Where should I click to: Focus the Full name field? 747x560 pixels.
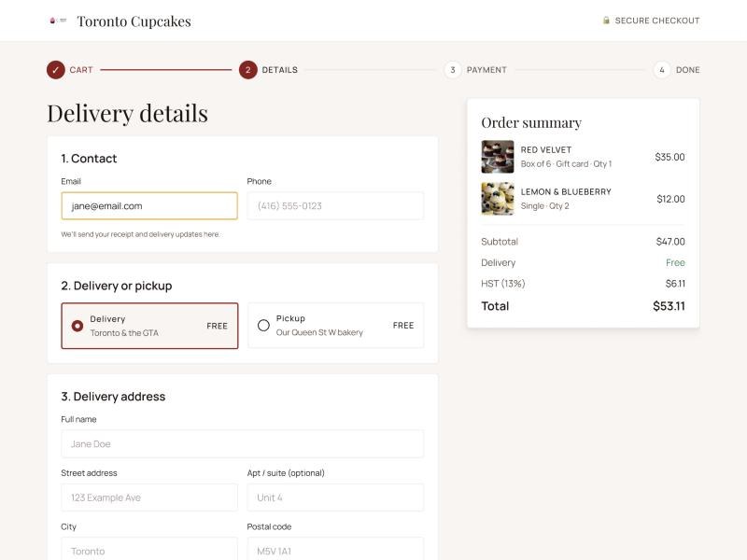click(243, 444)
